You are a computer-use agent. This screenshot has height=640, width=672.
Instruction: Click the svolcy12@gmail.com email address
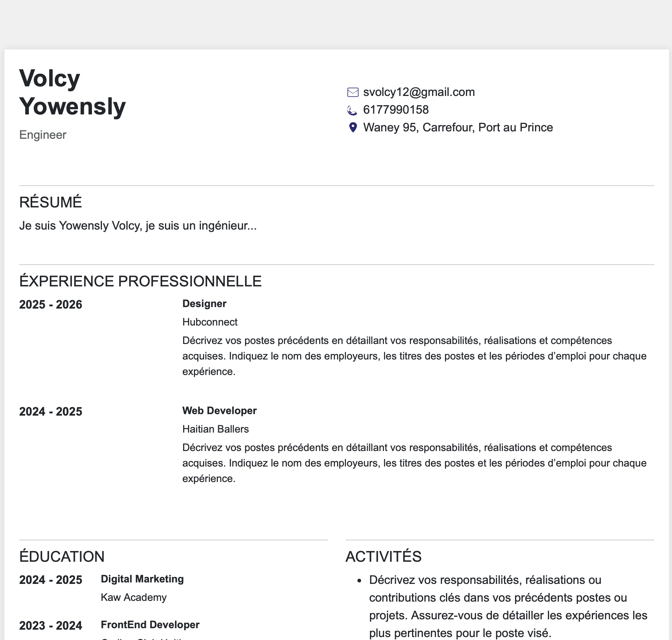(419, 92)
